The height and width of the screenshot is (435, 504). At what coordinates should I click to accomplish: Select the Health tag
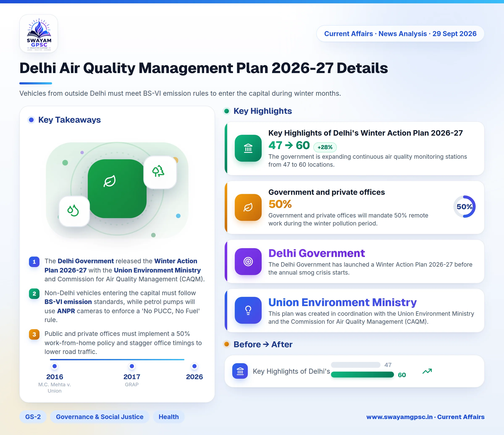click(x=169, y=417)
